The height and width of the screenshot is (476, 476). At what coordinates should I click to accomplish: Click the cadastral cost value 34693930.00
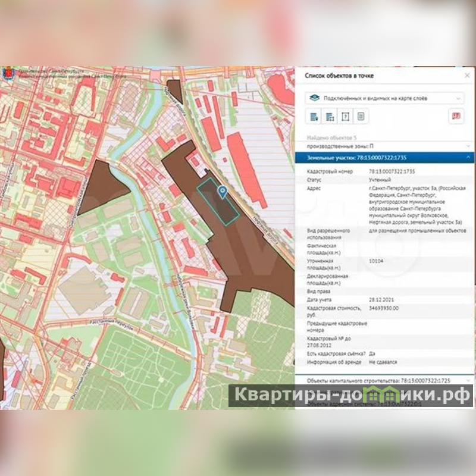[384, 308]
